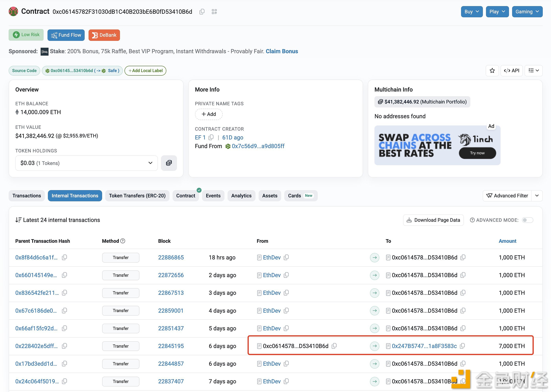The width and height of the screenshot is (551, 392).
Task: Expand Advanced Filter arrow options
Action: click(537, 196)
